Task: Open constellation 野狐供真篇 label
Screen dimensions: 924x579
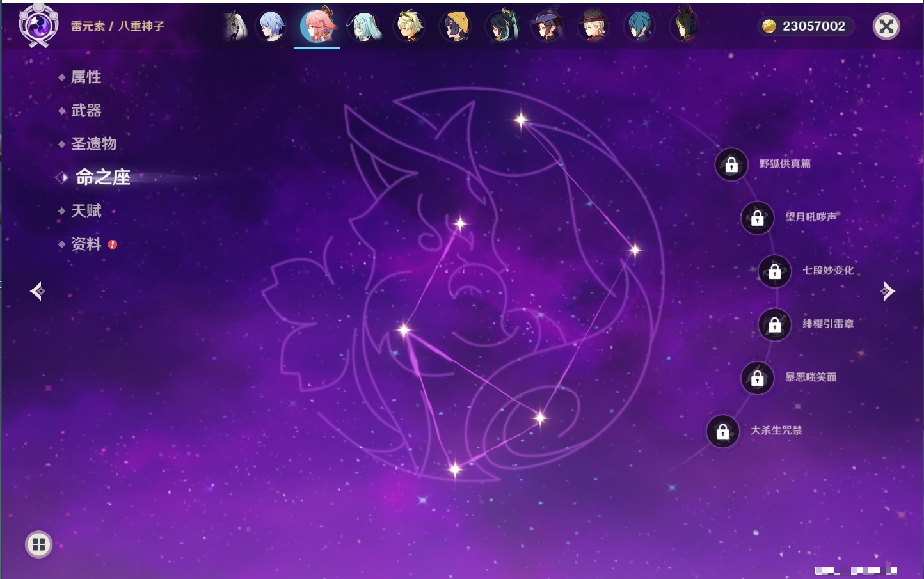Action: click(x=785, y=164)
